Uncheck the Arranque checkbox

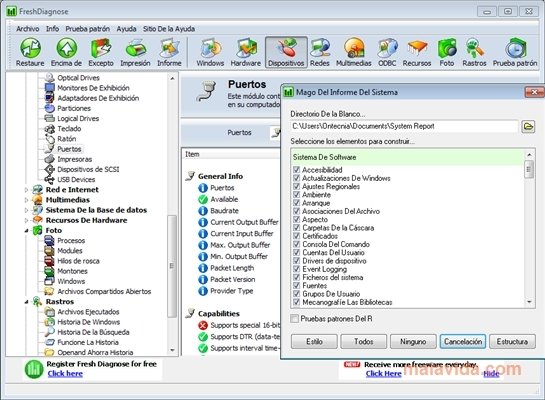(x=296, y=203)
